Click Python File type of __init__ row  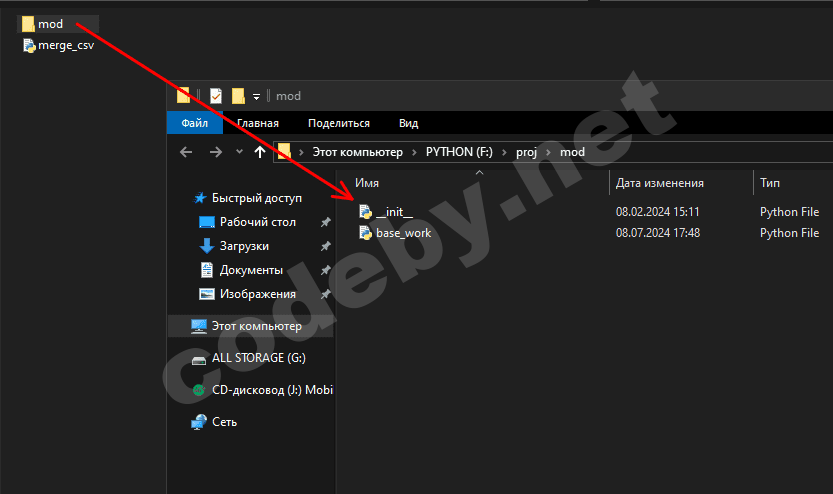[x=789, y=212]
